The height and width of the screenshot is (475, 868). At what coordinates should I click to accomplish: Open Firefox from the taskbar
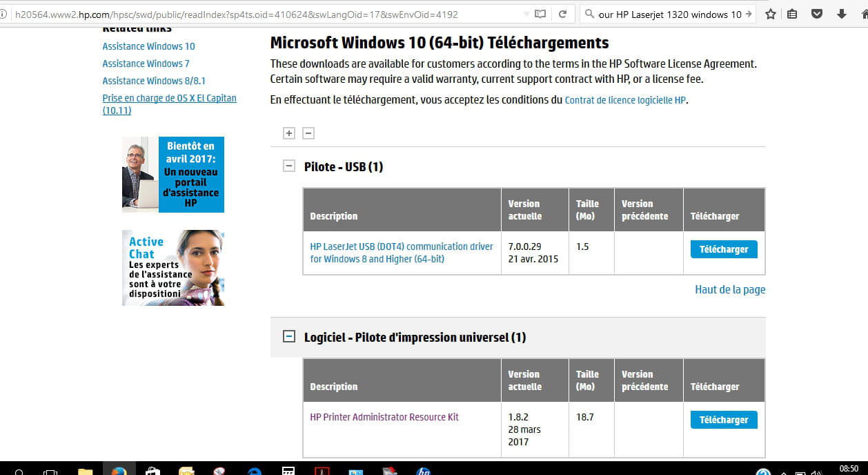119,471
